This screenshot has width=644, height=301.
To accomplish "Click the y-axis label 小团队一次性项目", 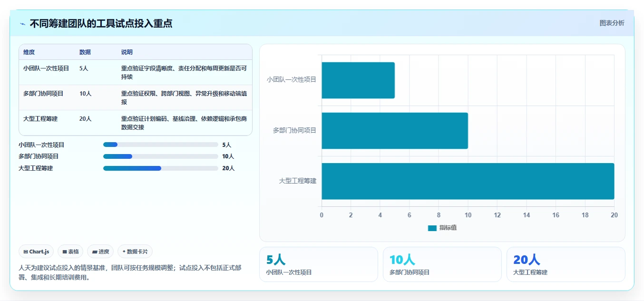I will (292, 80).
